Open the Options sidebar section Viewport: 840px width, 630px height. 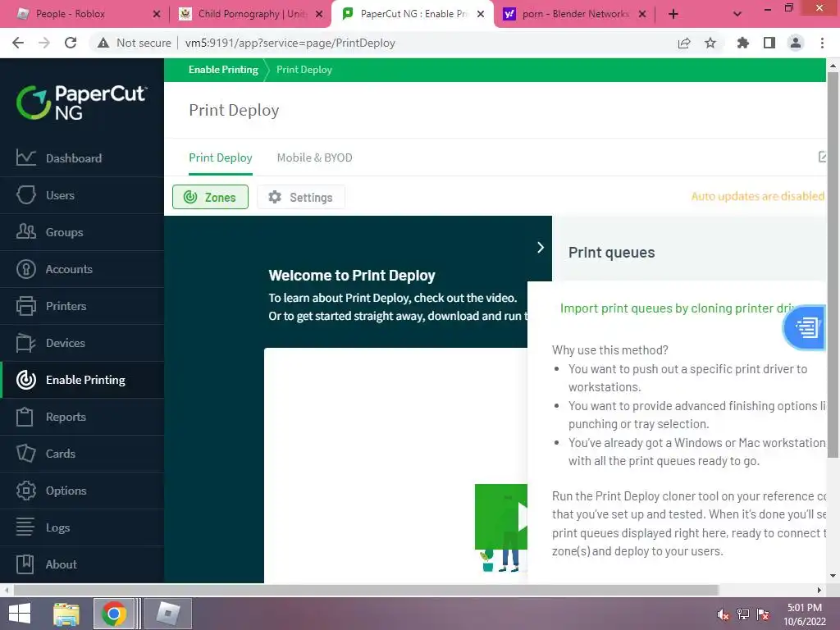[82, 491]
